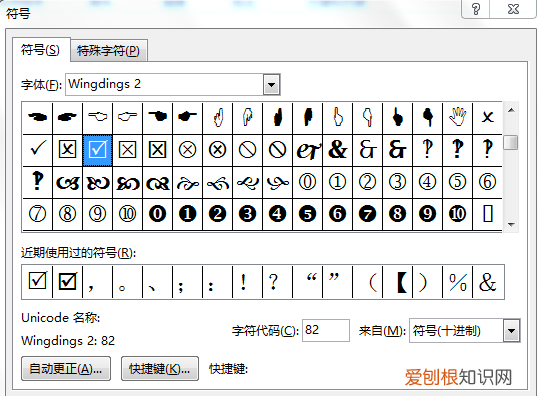538x396 pixels.
Task: Choose the circled number 2 outline symbol
Action: (x=367, y=182)
